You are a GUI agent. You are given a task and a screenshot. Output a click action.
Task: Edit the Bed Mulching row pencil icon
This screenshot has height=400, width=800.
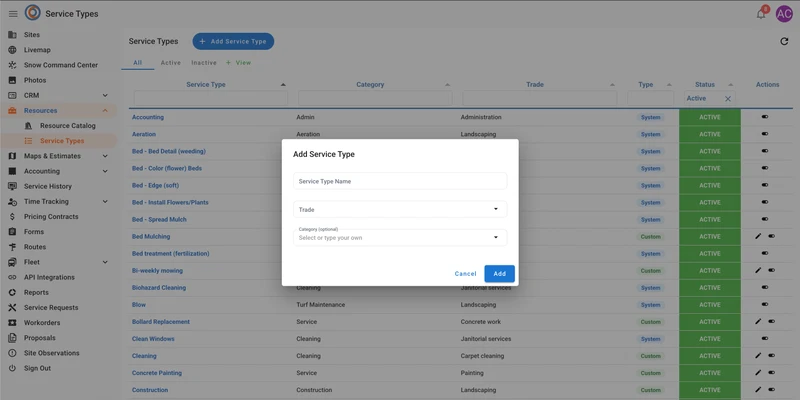(x=758, y=236)
